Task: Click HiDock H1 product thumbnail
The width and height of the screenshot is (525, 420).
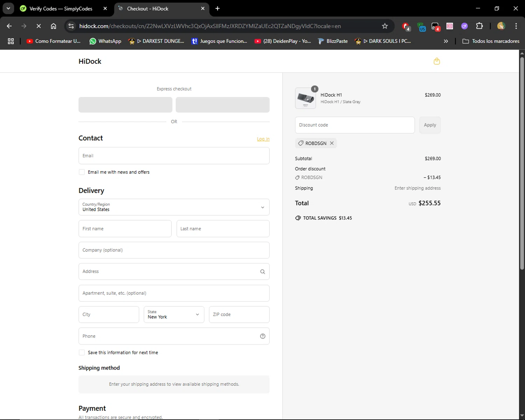Action: 306,98
